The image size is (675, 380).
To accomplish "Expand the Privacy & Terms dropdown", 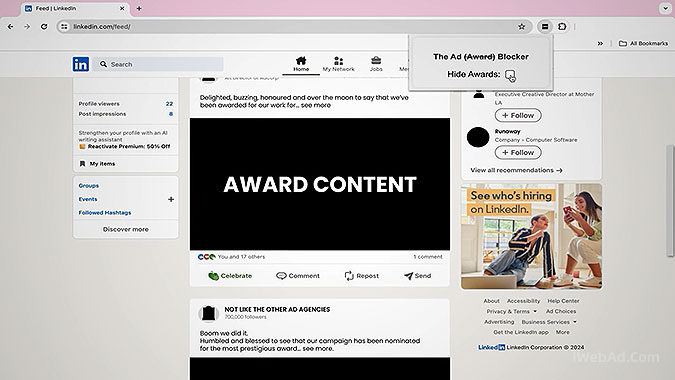I will pos(511,311).
